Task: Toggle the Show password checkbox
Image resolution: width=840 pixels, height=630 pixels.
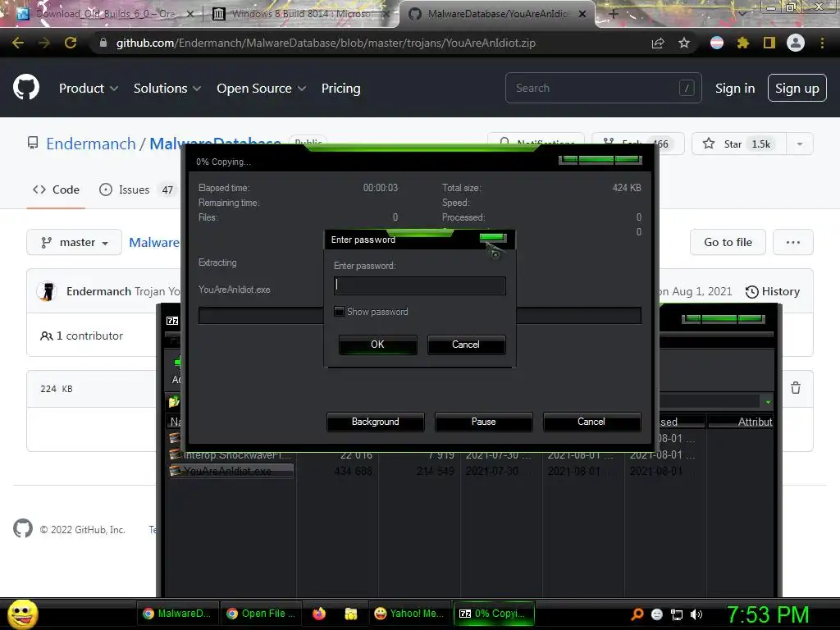Action: coord(339,311)
